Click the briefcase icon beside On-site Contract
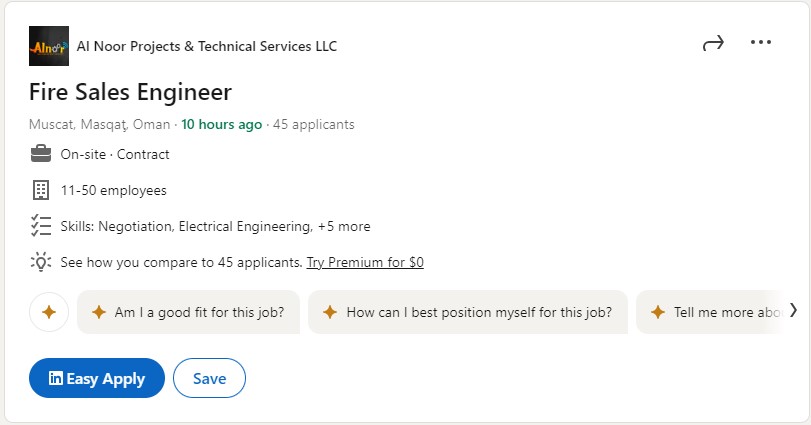This screenshot has height=425, width=811. 41,154
